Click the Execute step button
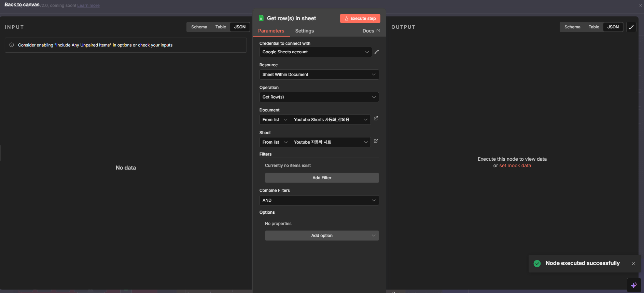Image resolution: width=644 pixels, height=293 pixels. (x=360, y=18)
